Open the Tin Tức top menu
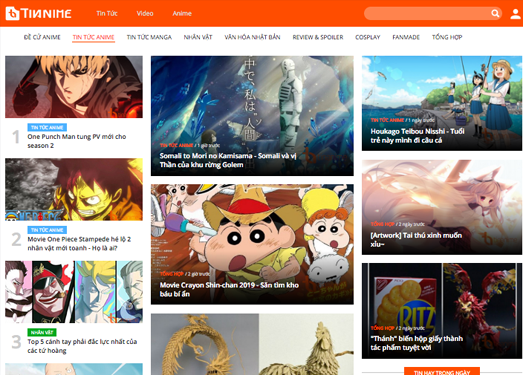 pos(107,13)
